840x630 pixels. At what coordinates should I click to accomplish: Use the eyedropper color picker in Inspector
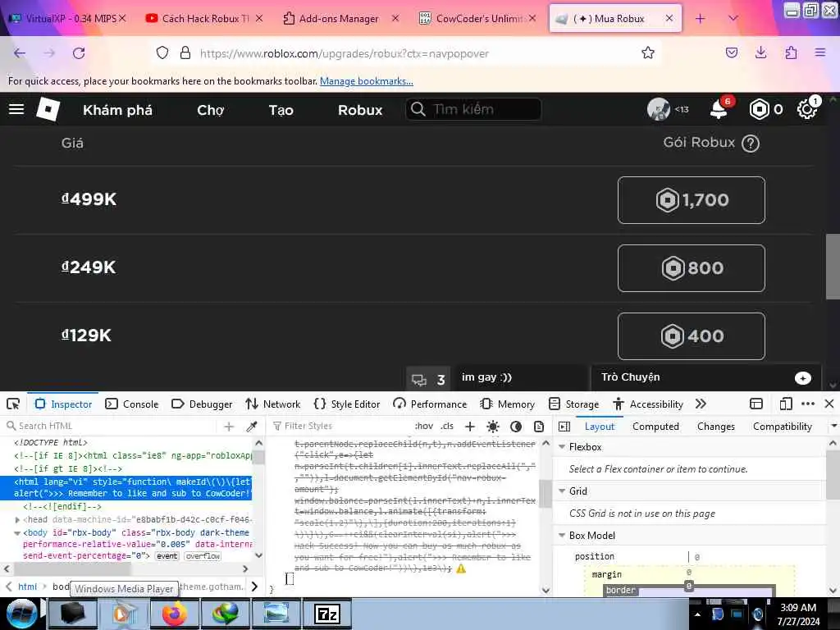coord(251,427)
